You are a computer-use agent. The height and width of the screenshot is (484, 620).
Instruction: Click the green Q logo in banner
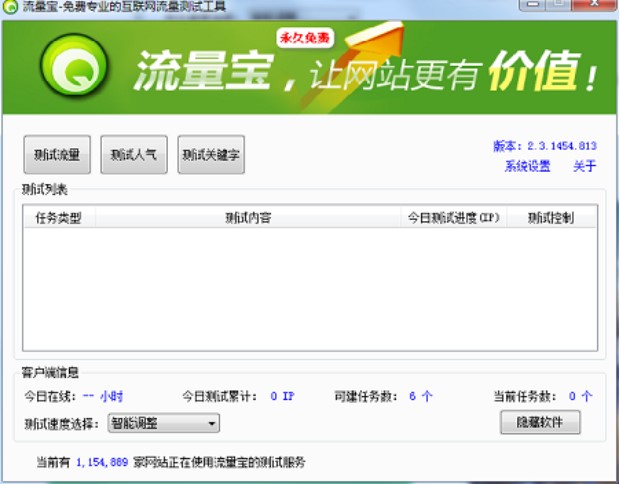pyautogui.click(x=74, y=64)
